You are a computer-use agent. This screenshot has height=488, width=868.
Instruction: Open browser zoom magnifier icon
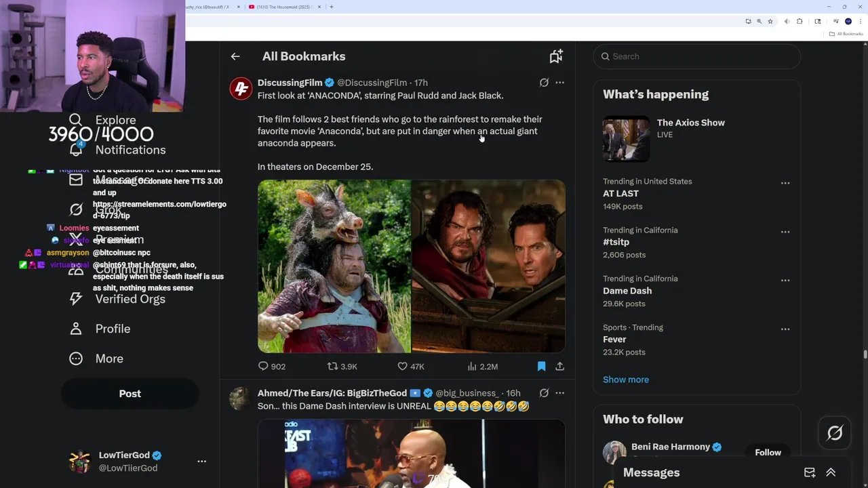759,22
